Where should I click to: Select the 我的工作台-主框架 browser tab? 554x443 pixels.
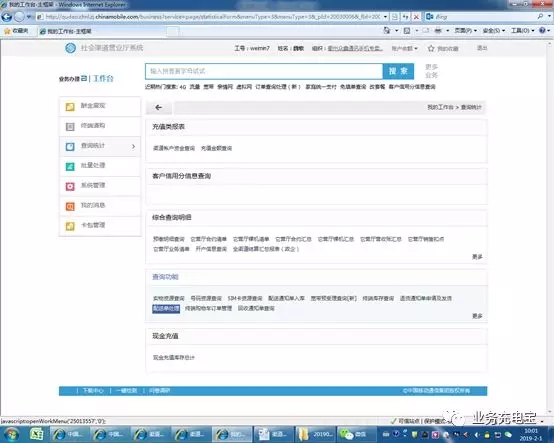point(66,31)
